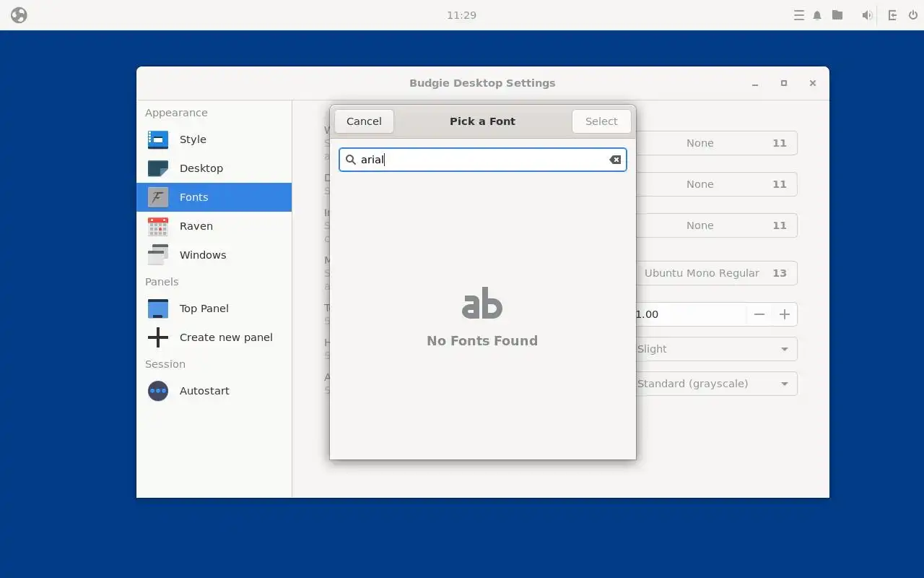The height and width of the screenshot is (578, 924).
Task: Open Top Panel settings
Action: [x=214, y=309]
